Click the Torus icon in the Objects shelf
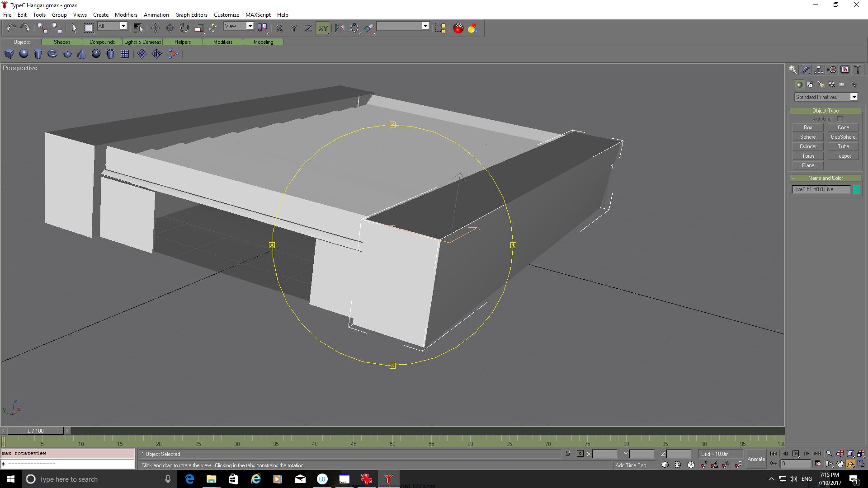 pyautogui.click(x=52, y=54)
